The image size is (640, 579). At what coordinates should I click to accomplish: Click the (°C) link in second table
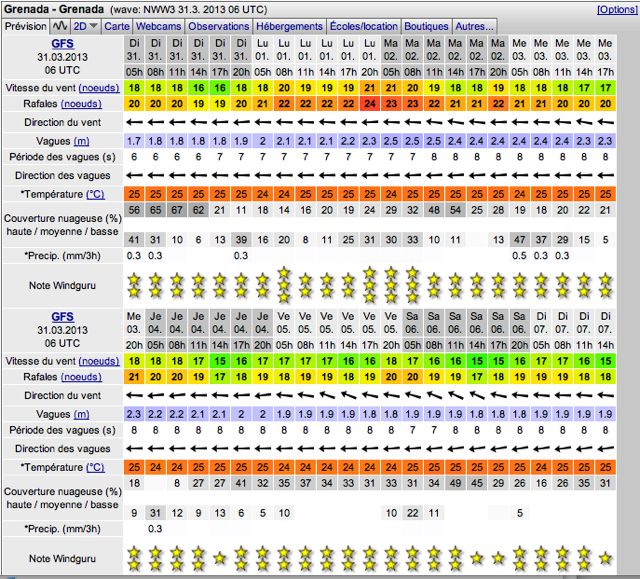click(95, 466)
